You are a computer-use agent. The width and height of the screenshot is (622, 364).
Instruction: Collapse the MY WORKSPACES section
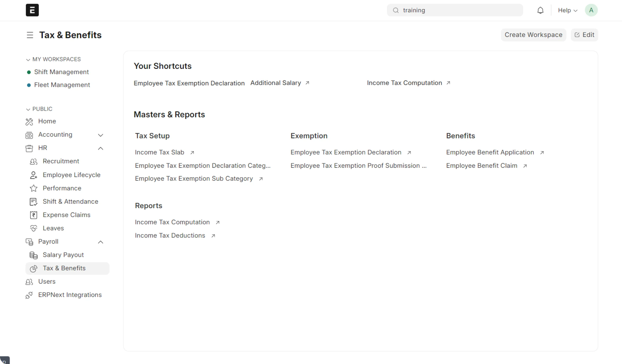click(28, 60)
